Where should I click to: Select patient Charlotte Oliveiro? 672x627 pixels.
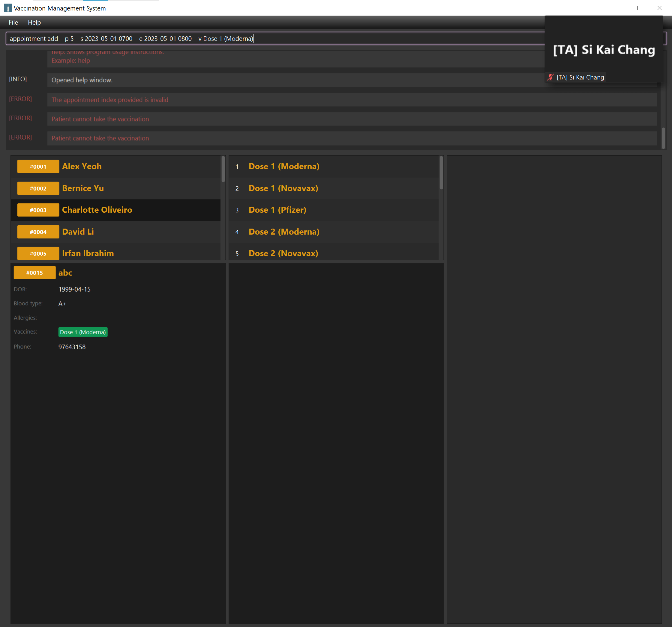tap(97, 210)
